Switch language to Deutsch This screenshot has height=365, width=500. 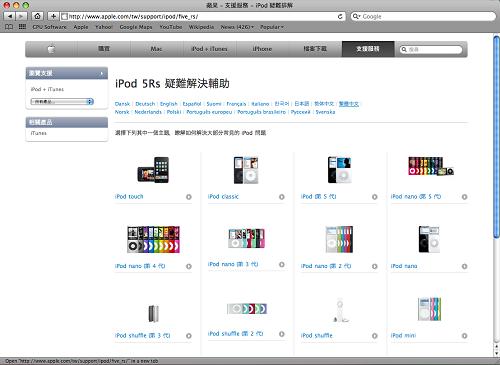(x=145, y=104)
